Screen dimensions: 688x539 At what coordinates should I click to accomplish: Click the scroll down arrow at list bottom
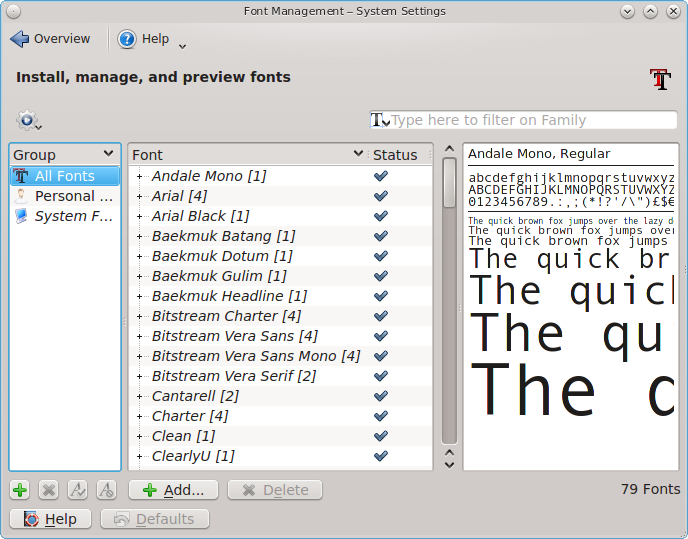[x=449, y=465]
